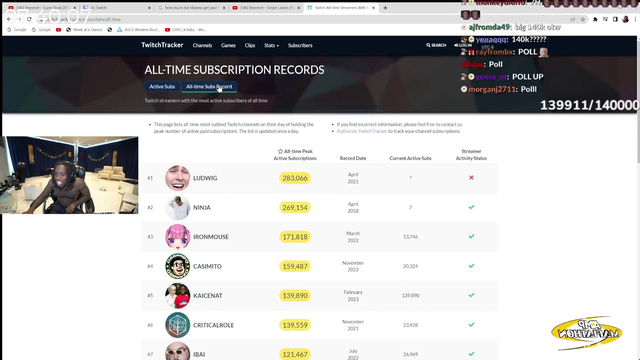This screenshot has height=360, width=640.
Task: Expand the Stats dropdown menu
Action: point(271,45)
